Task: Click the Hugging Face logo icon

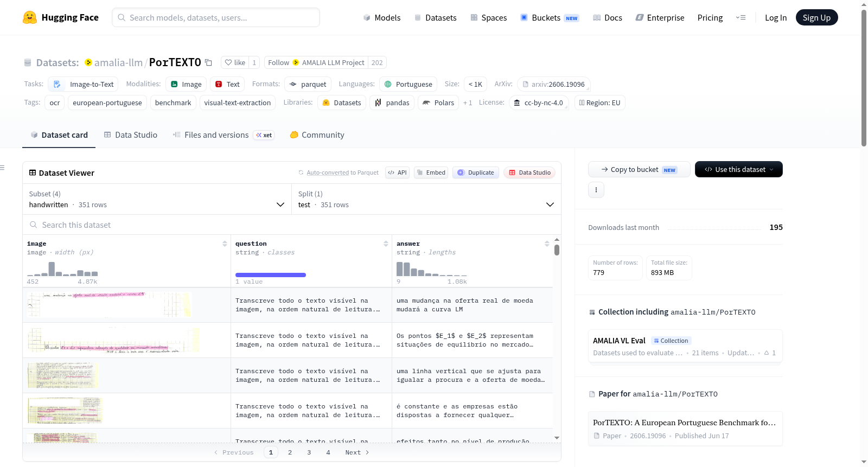Action: point(30,17)
